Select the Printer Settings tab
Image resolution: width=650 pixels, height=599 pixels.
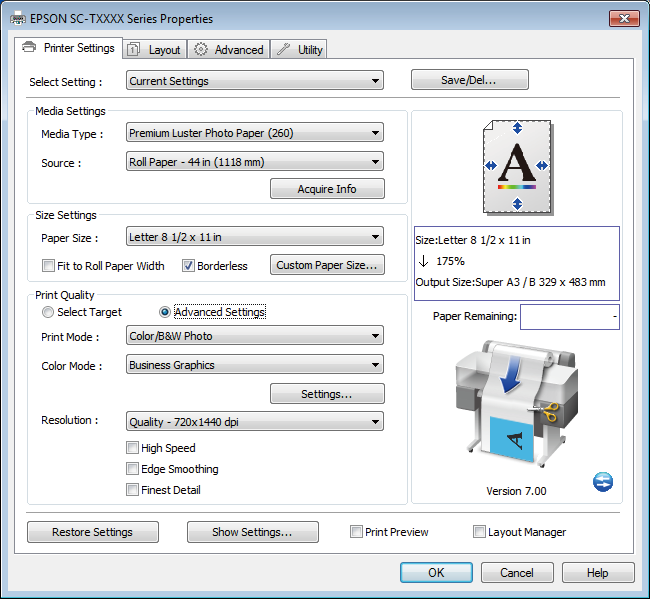tap(68, 48)
